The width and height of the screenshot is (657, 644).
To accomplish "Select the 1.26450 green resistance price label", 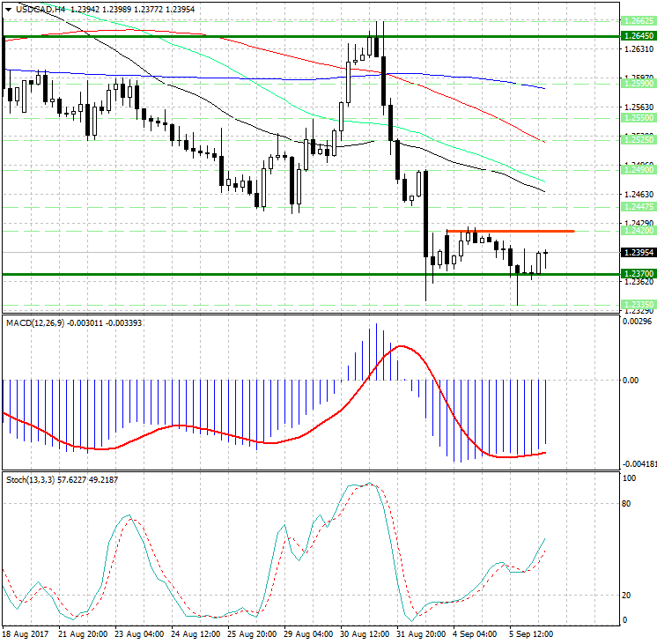I will [638, 37].
